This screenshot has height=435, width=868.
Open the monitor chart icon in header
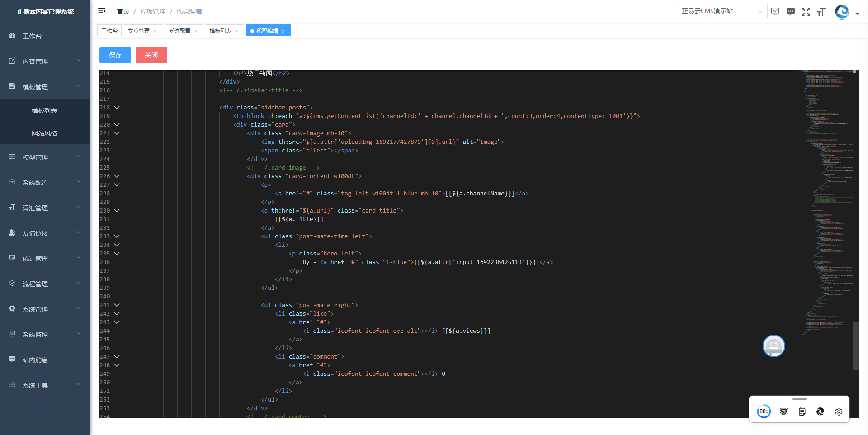point(775,12)
